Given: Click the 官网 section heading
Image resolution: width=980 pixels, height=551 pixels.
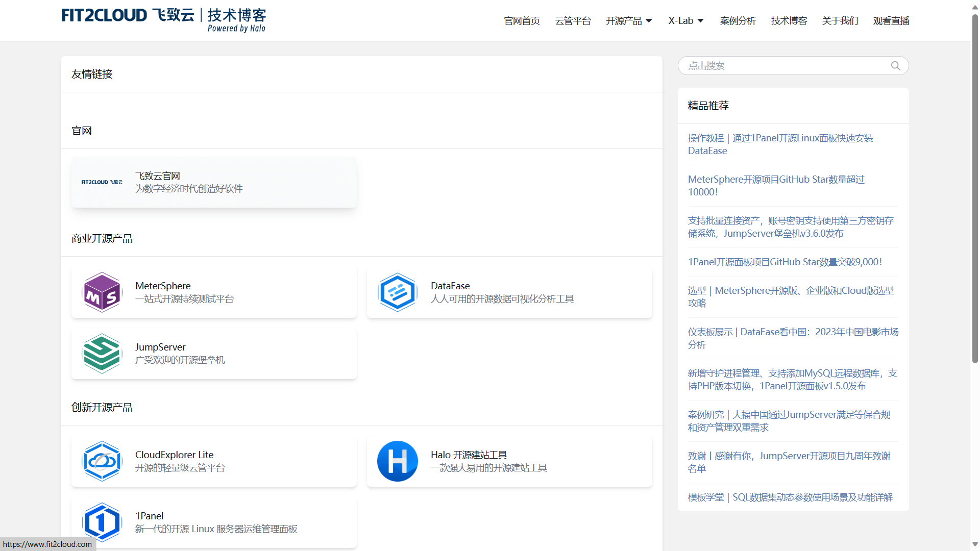Looking at the screenshot, I should point(82,131).
